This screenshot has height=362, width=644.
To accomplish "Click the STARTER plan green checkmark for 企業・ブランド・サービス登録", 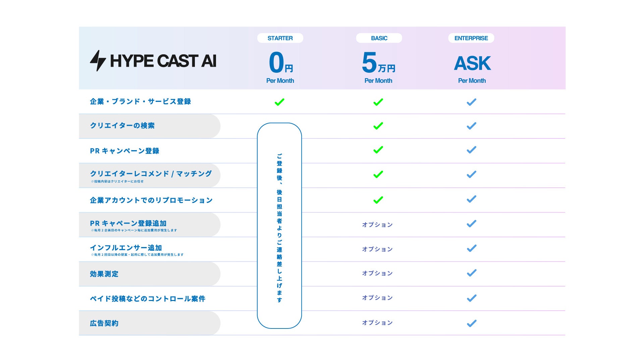I will [279, 102].
